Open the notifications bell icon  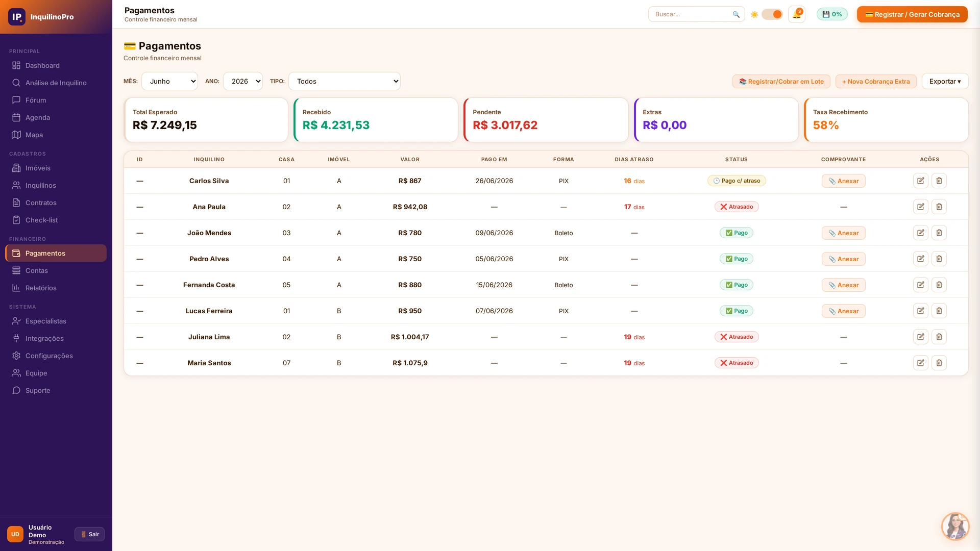[x=796, y=14]
